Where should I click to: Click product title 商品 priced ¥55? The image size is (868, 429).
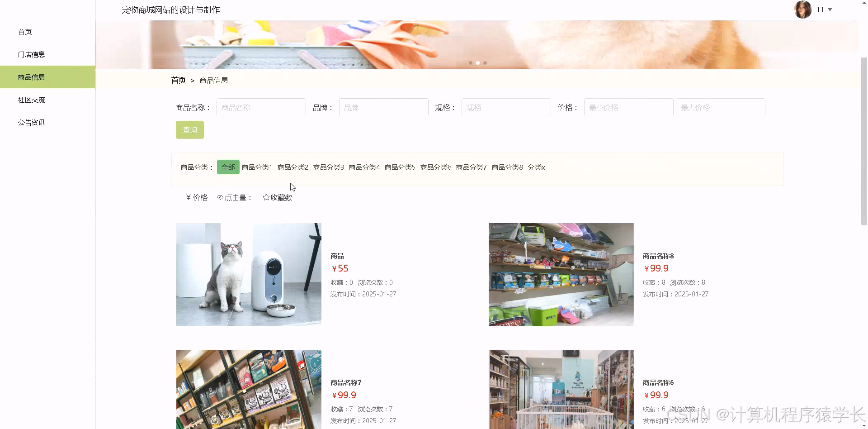[337, 256]
